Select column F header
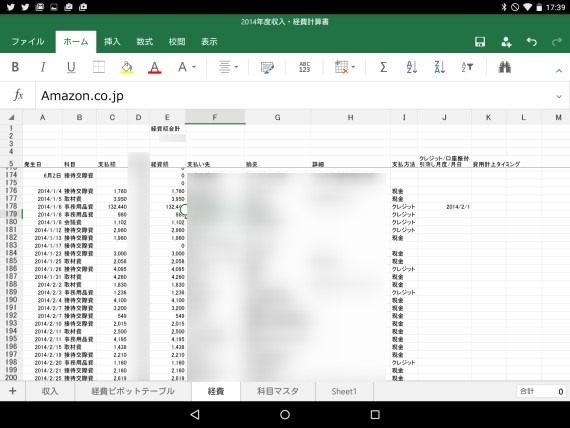 point(215,117)
